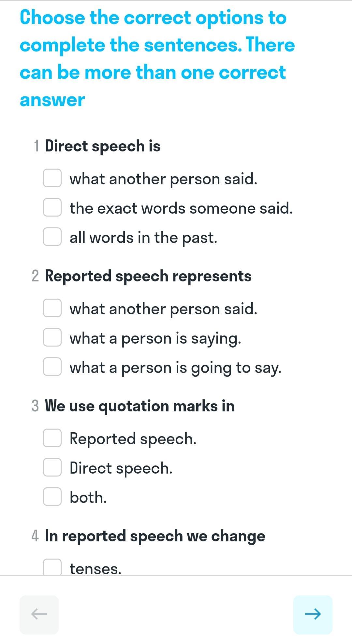Select the 'both.' checkbox
This screenshot has width=352, height=644.
(x=52, y=497)
